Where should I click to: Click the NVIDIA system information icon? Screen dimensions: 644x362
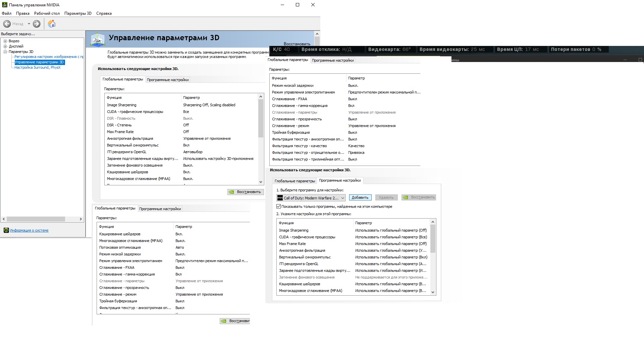(6, 230)
